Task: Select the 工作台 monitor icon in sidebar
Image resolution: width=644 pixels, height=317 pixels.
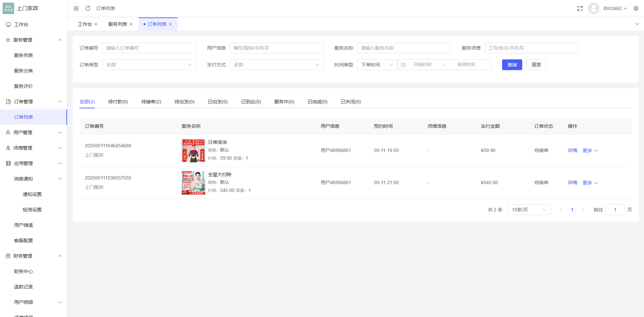Action: (x=8, y=24)
